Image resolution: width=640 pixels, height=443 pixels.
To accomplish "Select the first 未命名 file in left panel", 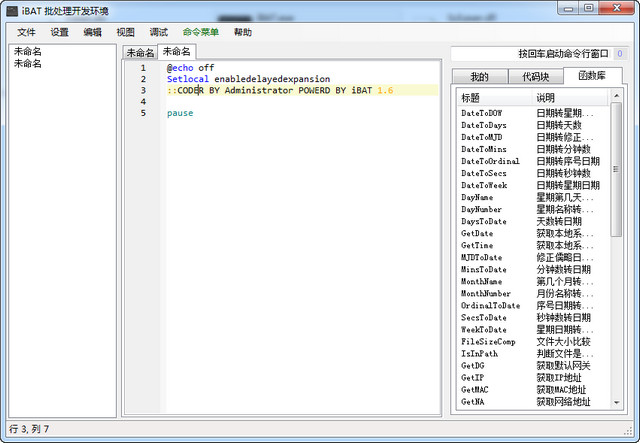I will click(28, 51).
